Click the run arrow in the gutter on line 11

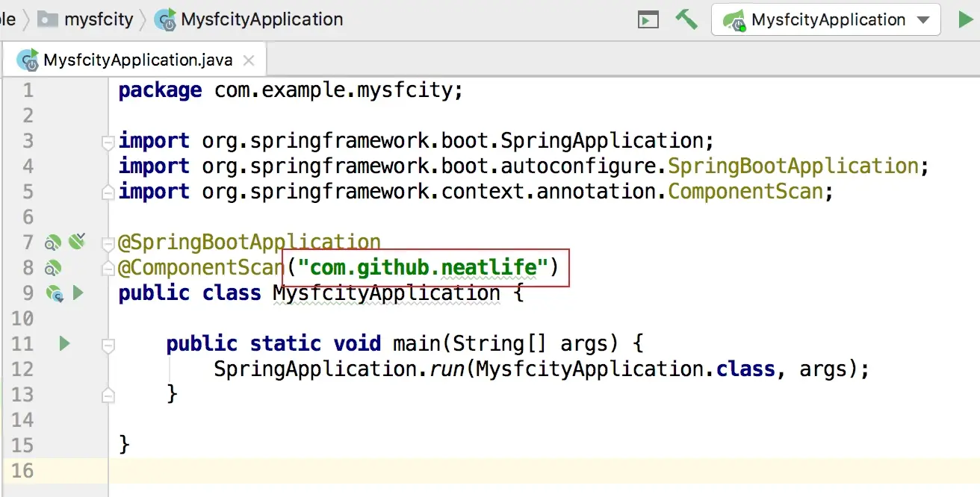click(64, 343)
